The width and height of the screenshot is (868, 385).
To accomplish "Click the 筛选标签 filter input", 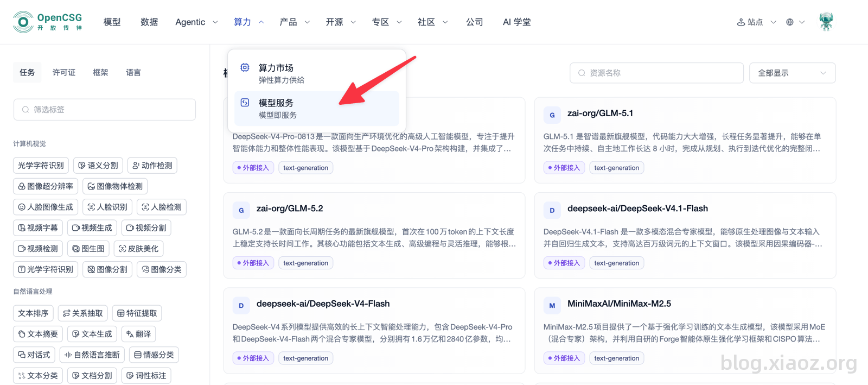I will [x=105, y=110].
